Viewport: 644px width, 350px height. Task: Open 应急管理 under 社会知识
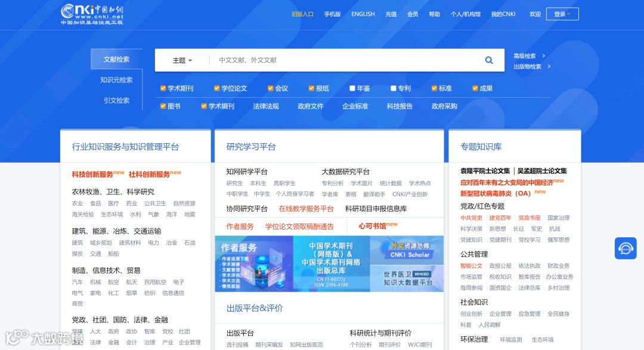[x=530, y=314]
